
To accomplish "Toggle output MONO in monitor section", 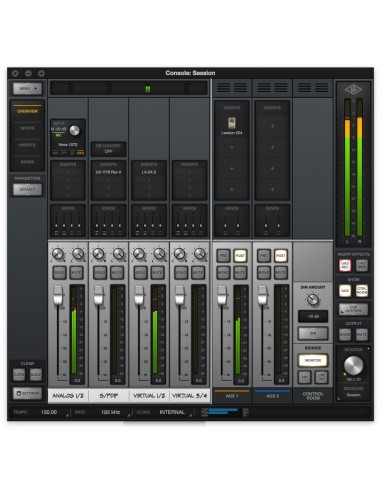I will pos(345,334).
